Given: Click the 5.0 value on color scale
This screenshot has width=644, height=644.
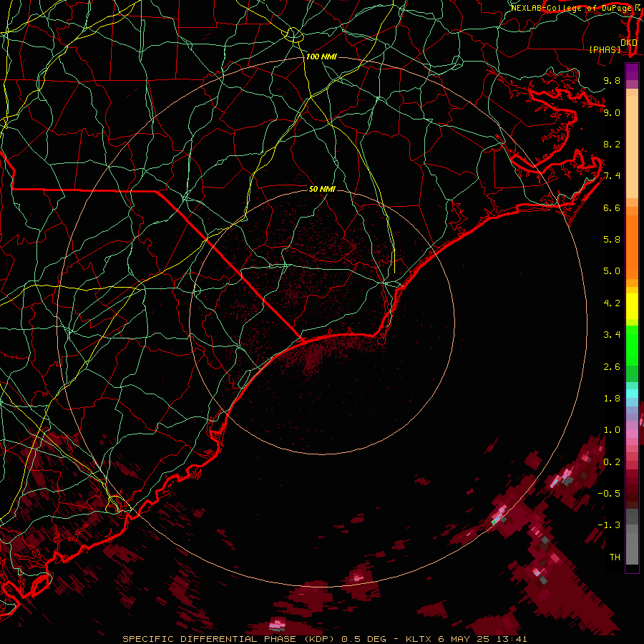Looking at the screenshot, I should pos(612,271).
